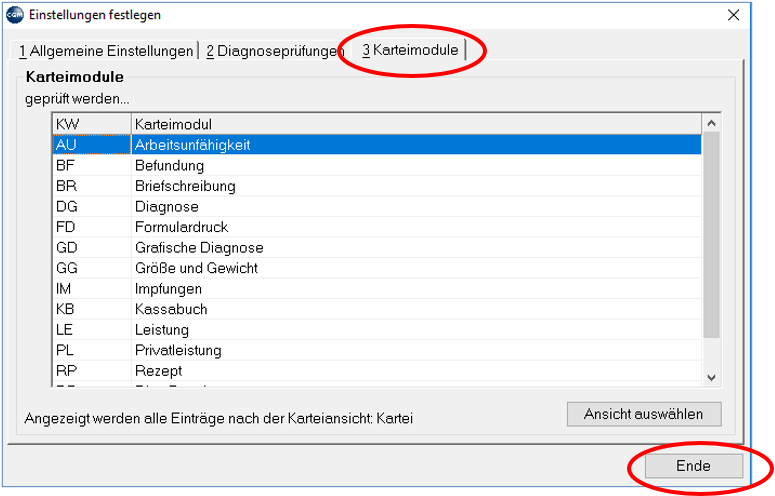The height and width of the screenshot is (496, 775).
Task: Click the DG abbreviation cell
Action: point(92,207)
